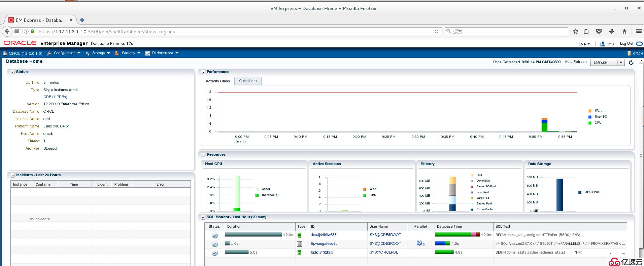Click status checkmark for SQL 6jdjct3r32ksx

click(x=214, y=253)
